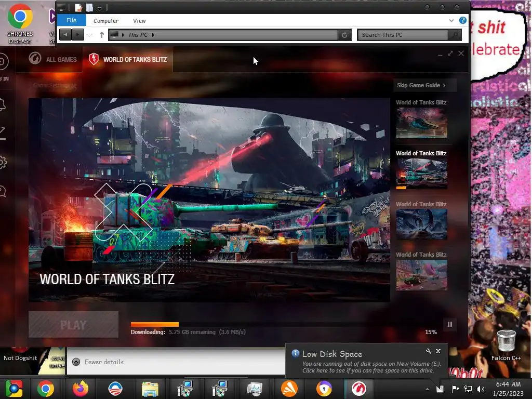Click New Folder icon in quick access toolbar
Image resolution: width=532 pixels, height=399 pixels.
click(x=89, y=7)
